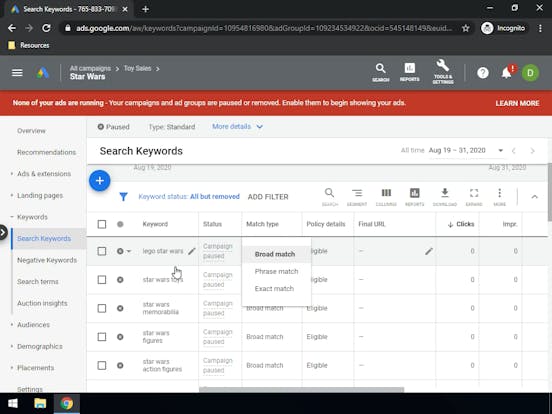Check the star wars action figures checkbox
Screen dimensions: 552x414
click(102, 365)
